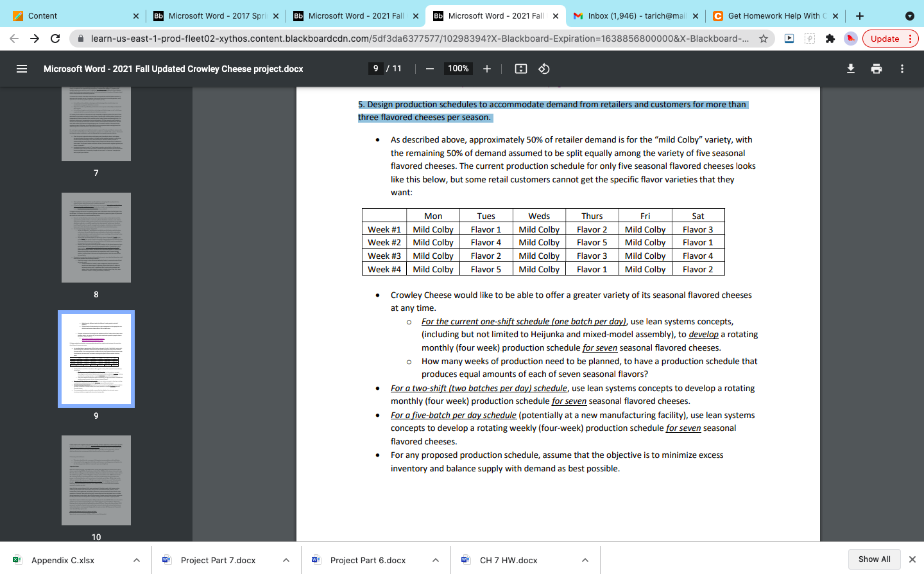The width and height of the screenshot is (924, 578).
Task: Switch to the Content tab
Action: tap(75, 16)
